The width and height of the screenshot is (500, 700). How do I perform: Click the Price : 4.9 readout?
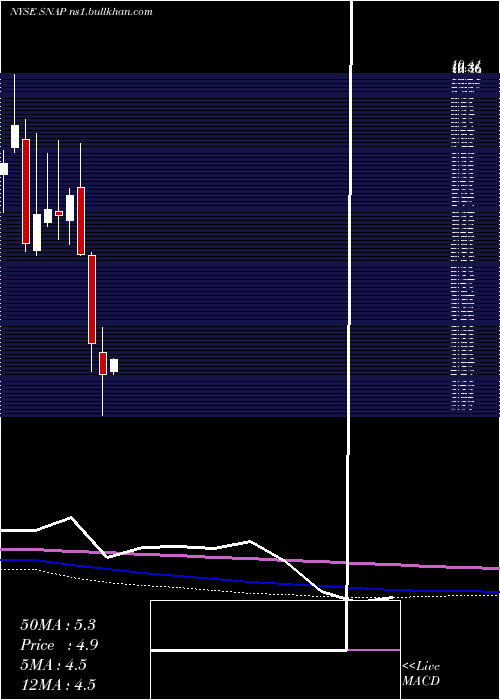59,645
